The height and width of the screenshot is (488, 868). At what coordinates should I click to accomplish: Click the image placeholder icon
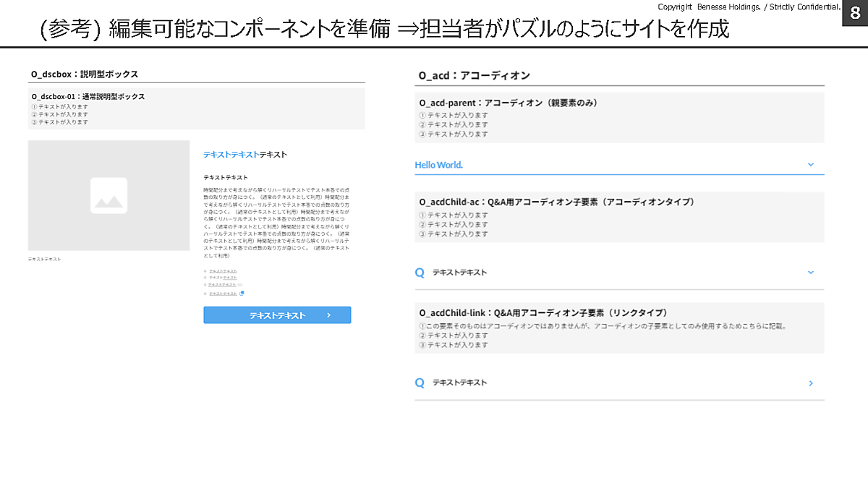(x=109, y=195)
